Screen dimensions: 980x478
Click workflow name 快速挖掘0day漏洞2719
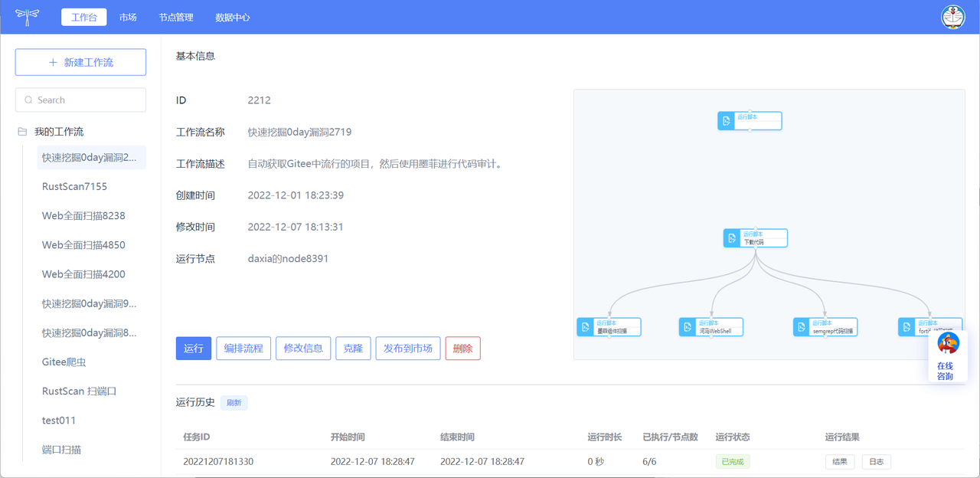[300, 132]
